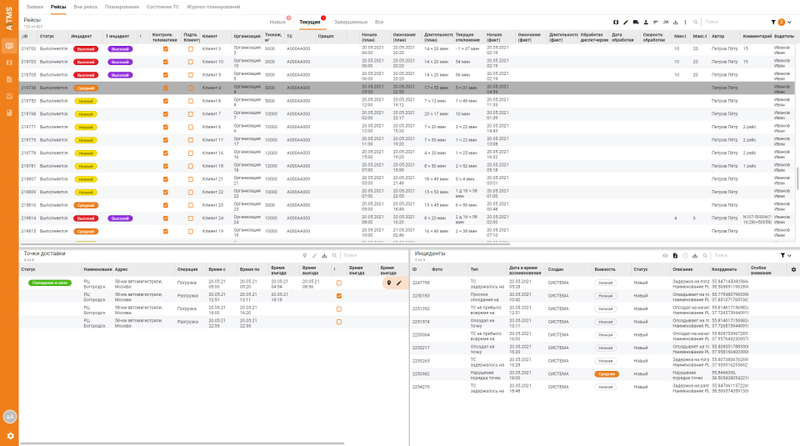
Task: Tick the checkbox on first Погрузка delivery row
Action: [339, 283]
